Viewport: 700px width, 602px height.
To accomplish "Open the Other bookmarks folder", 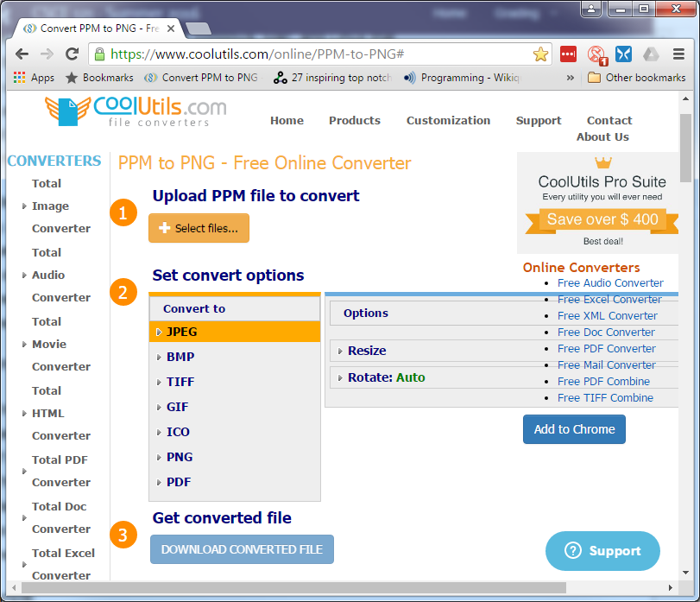I will click(x=636, y=78).
